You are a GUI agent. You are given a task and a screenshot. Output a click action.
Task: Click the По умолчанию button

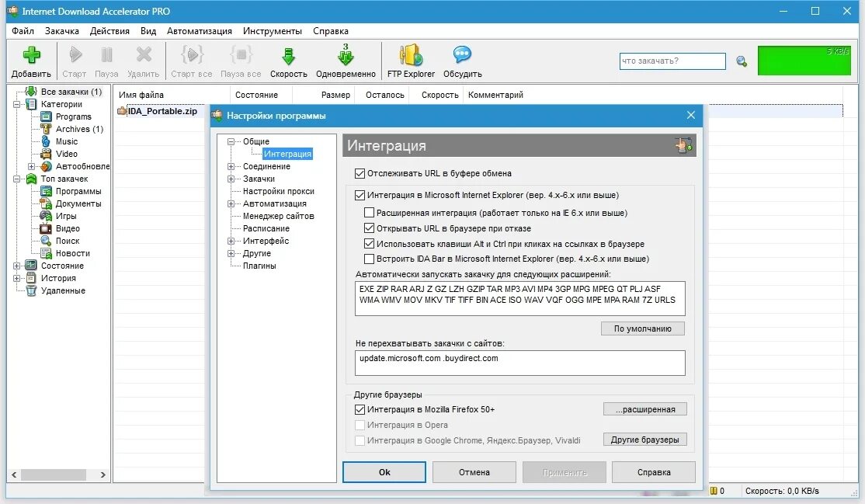(643, 328)
